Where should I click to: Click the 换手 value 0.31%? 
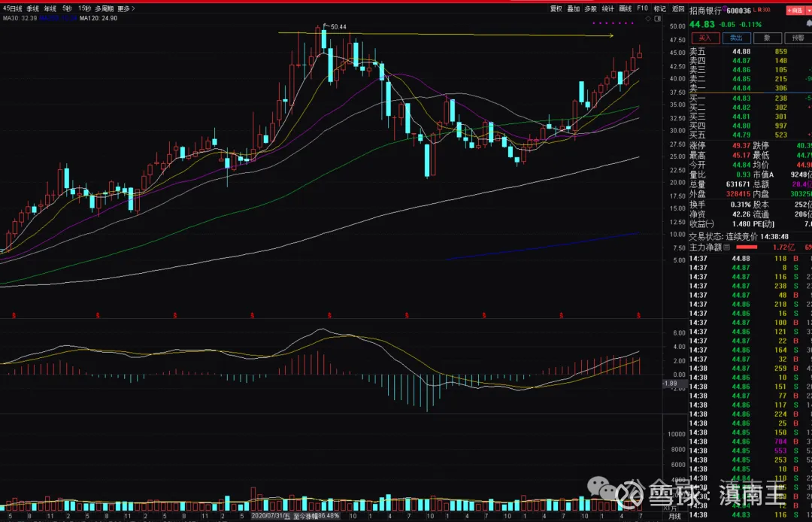[x=741, y=205]
